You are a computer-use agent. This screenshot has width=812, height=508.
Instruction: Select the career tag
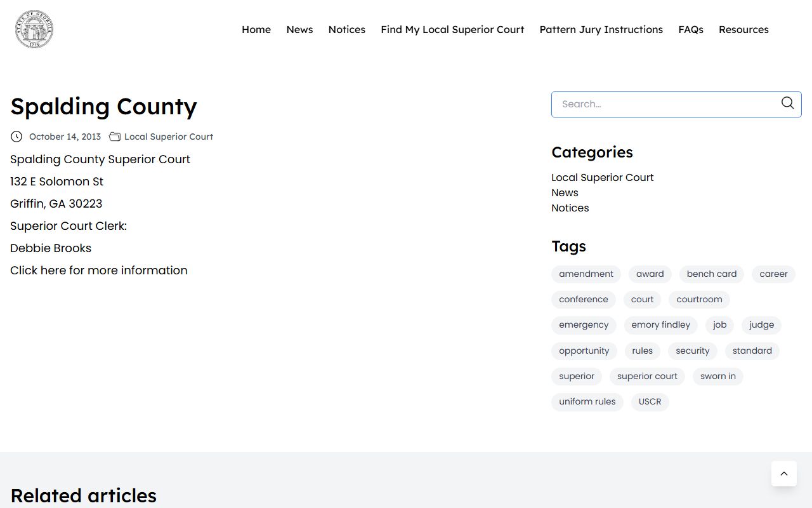773,274
